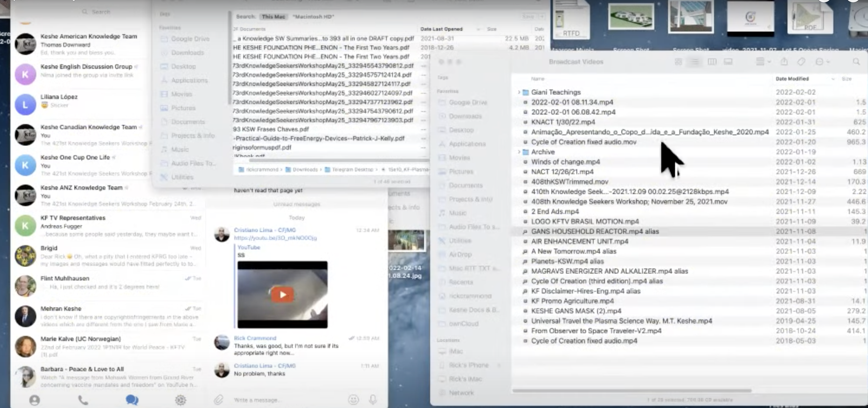Select LOGO KFTV BRASIL MOTION.mp4 file
Screen dimensions: 868x408
[585, 222]
